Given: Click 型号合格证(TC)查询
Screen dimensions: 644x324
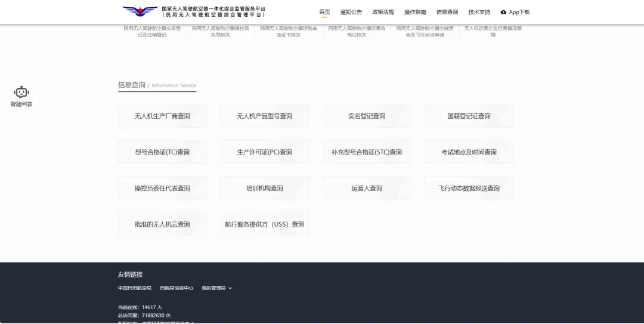Looking at the screenshot, I should tap(162, 152).
